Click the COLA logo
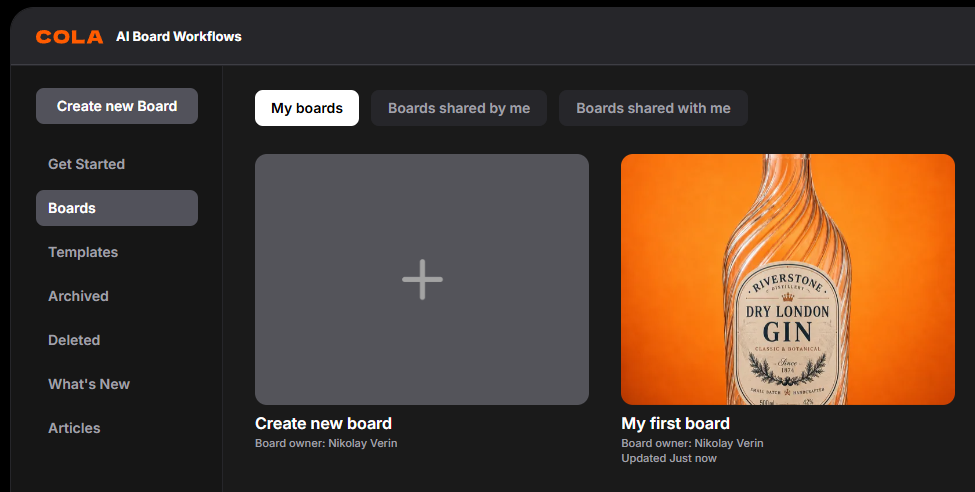Viewport: 975px width, 492px height. point(69,37)
